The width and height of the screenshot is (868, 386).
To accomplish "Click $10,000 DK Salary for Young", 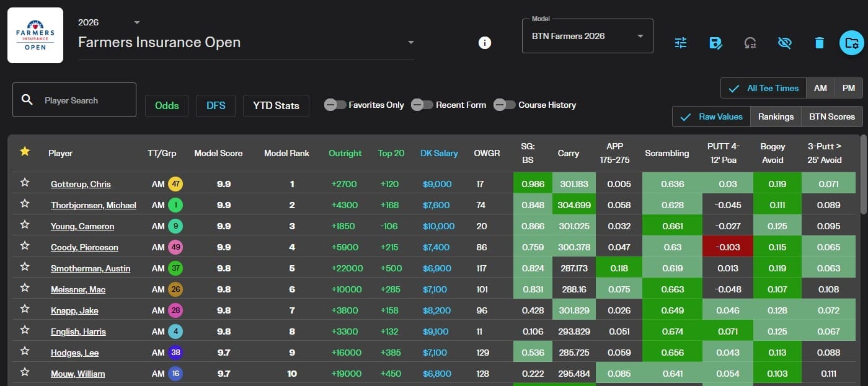I will 438,226.
